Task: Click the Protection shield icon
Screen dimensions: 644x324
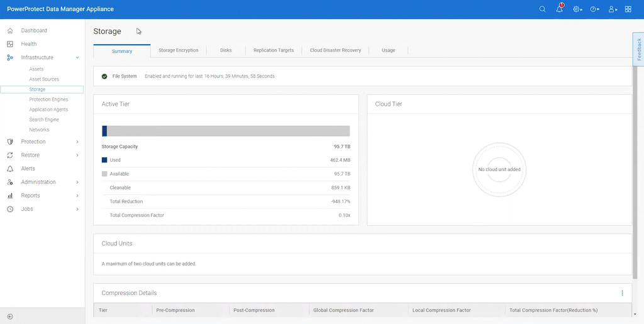Action: pos(10,142)
